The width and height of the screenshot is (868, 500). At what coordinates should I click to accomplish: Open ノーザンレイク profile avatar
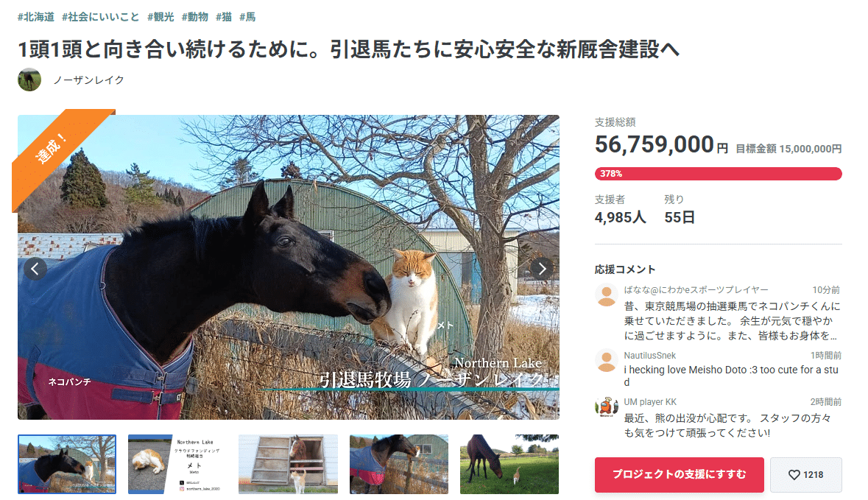point(29,80)
